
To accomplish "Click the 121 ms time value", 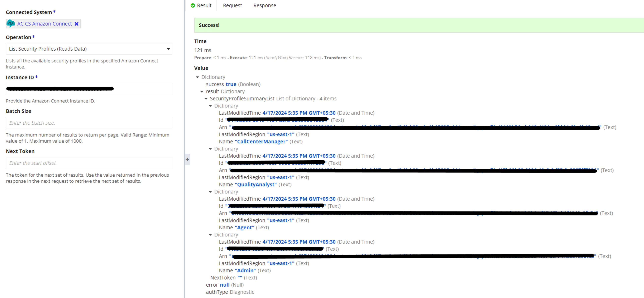I will click(x=203, y=50).
